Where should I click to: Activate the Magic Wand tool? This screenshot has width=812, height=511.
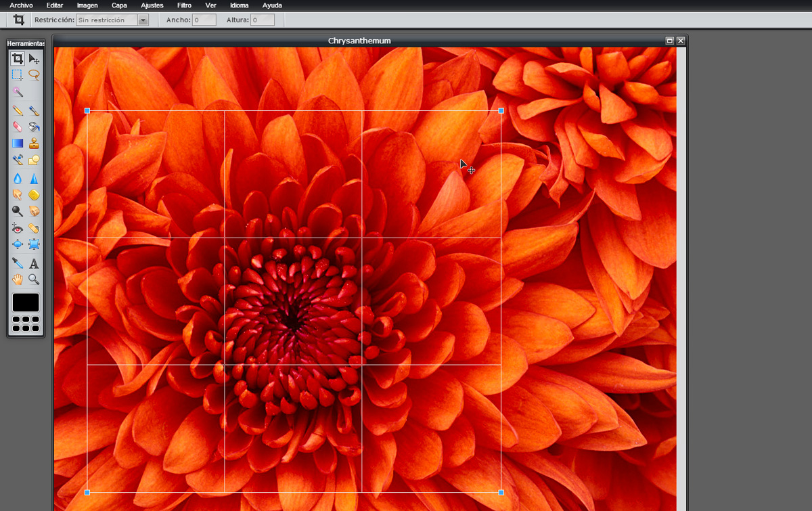click(x=18, y=91)
